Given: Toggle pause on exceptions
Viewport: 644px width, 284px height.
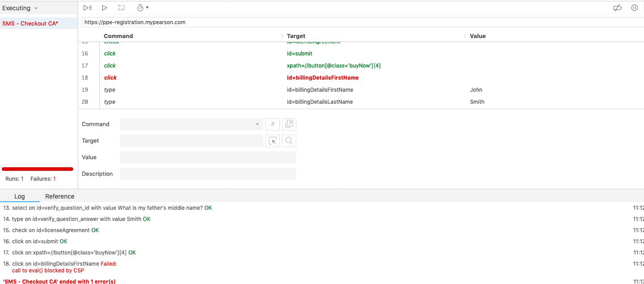Looking at the screenshot, I should [x=634, y=8].
